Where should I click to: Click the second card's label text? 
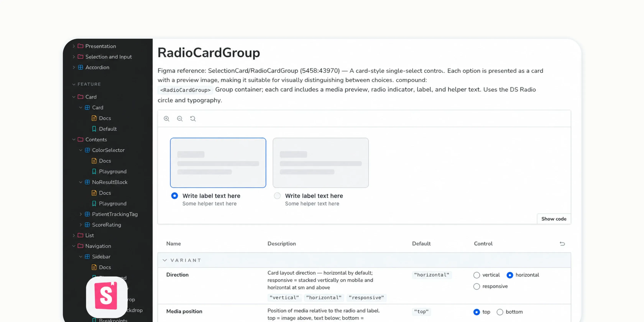coord(314,196)
